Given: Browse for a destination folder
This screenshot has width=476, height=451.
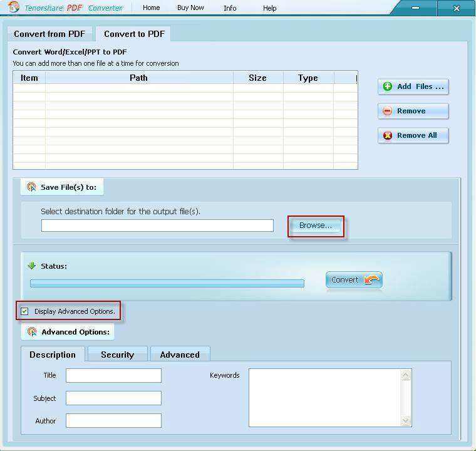Looking at the screenshot, I should pyautogui.click(x=316, y=225).
